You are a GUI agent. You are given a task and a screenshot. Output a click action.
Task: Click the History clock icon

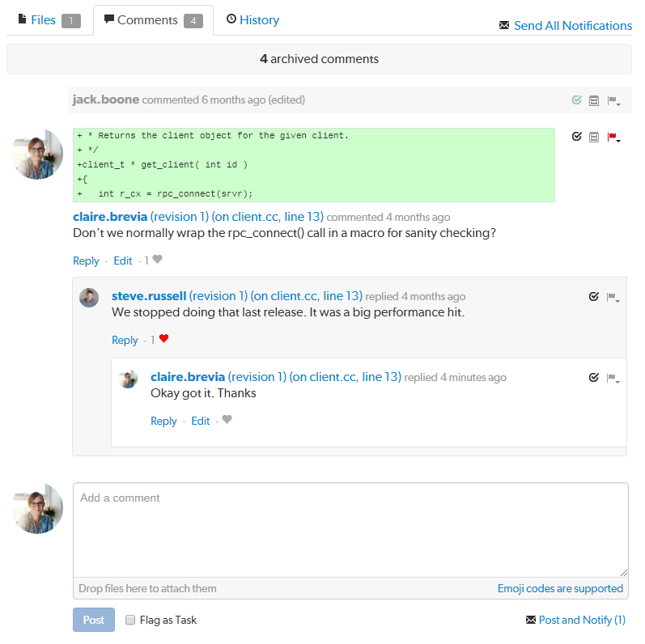[231, 19]
